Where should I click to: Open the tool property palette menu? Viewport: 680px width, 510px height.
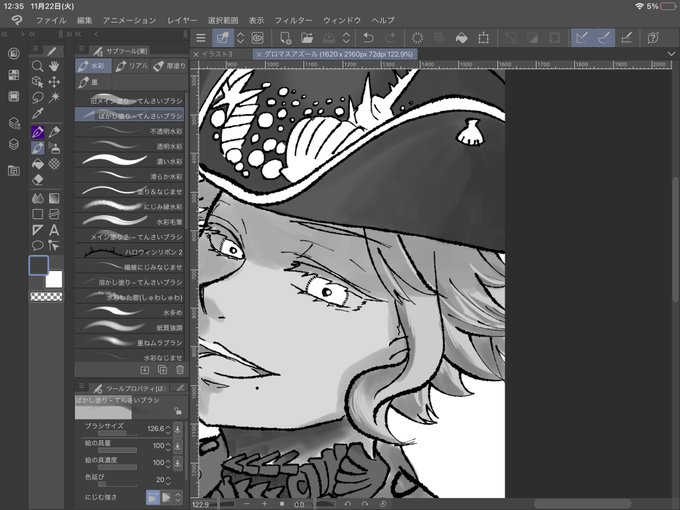tap(81, 386)
